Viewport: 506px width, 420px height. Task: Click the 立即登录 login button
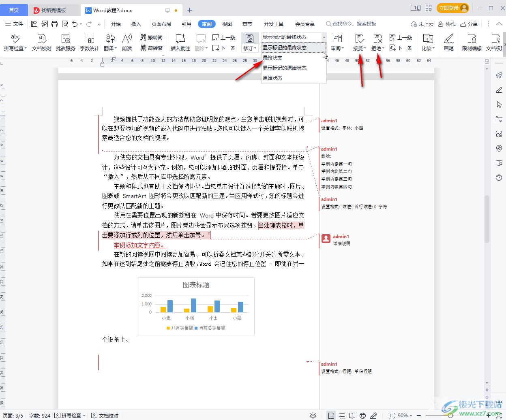click(x=453, y=8)
